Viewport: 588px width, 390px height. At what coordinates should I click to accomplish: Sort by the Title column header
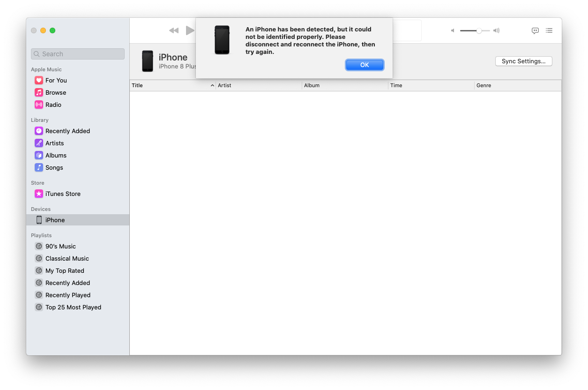pos(172,85)
